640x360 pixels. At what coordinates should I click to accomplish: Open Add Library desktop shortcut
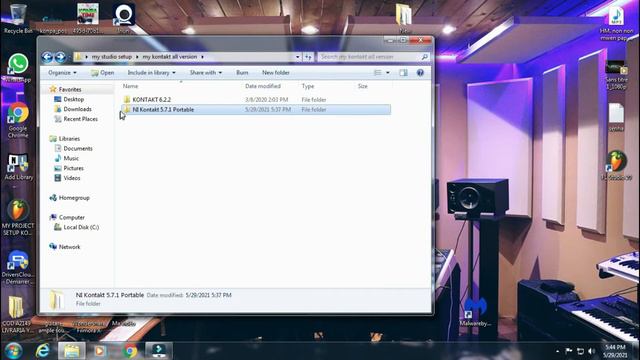pos(18,167)
